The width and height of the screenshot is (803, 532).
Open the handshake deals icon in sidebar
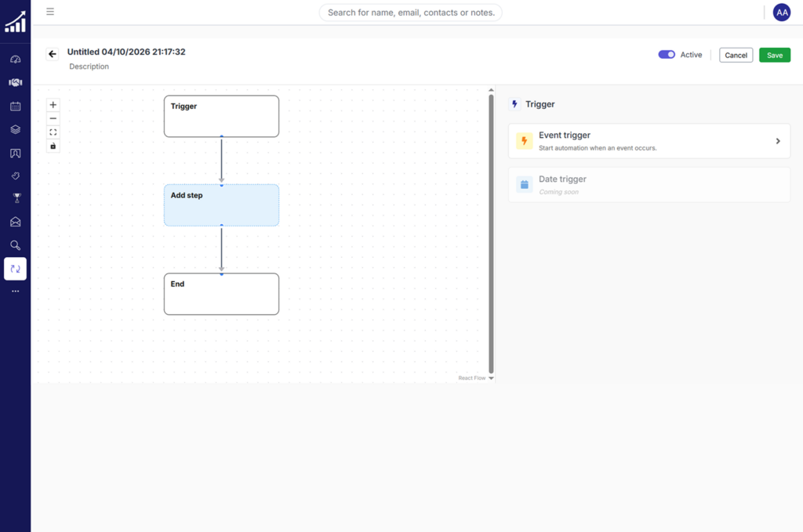coord(15,82)
